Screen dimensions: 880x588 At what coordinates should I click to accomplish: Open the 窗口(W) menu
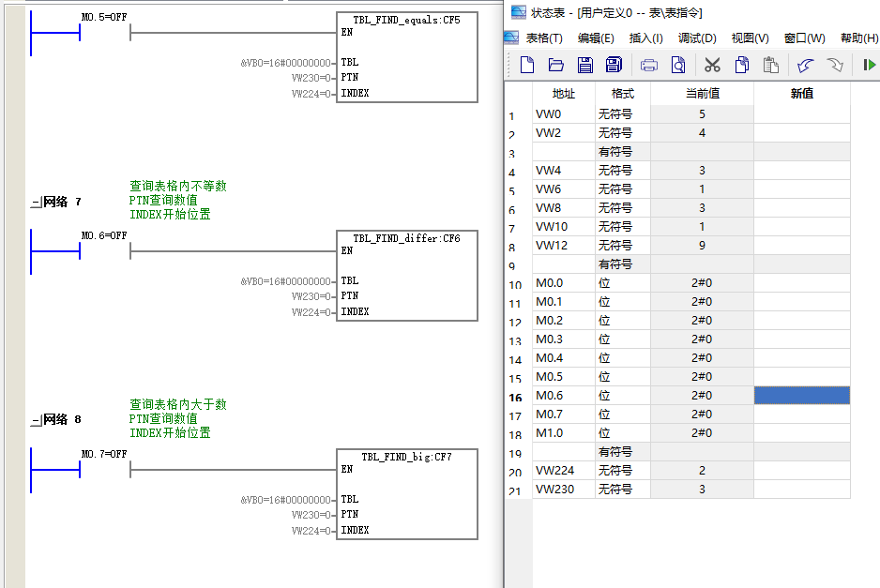point(804,38)
